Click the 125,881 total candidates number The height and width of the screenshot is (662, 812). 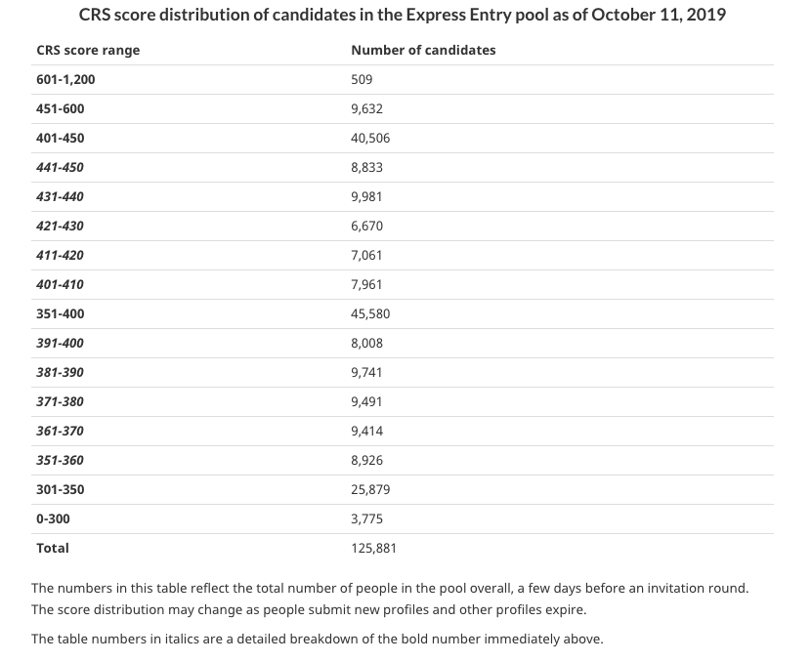coord(373,548)
